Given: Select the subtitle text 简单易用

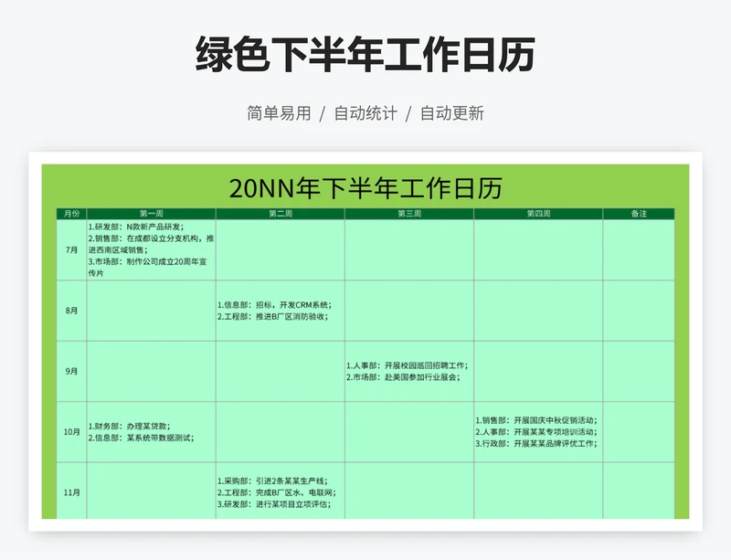Looking at the screenshot, I should coord(279,113).
